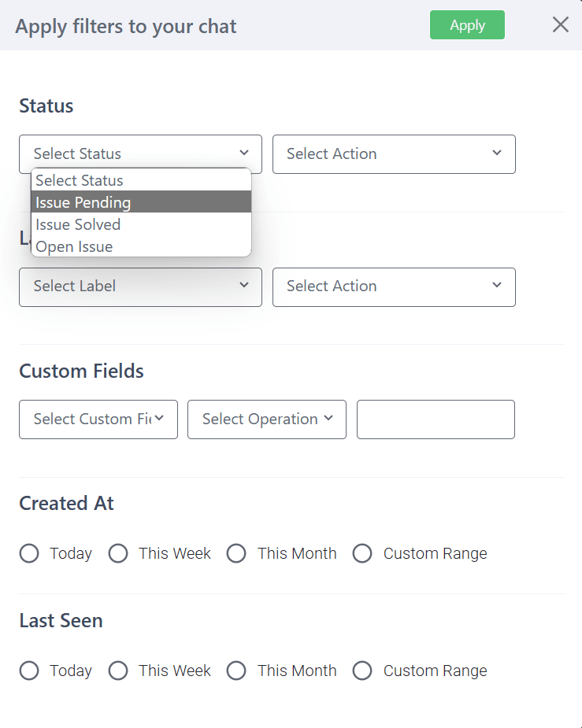
Task: Close the filter panel with X icon
Action: 560,25
